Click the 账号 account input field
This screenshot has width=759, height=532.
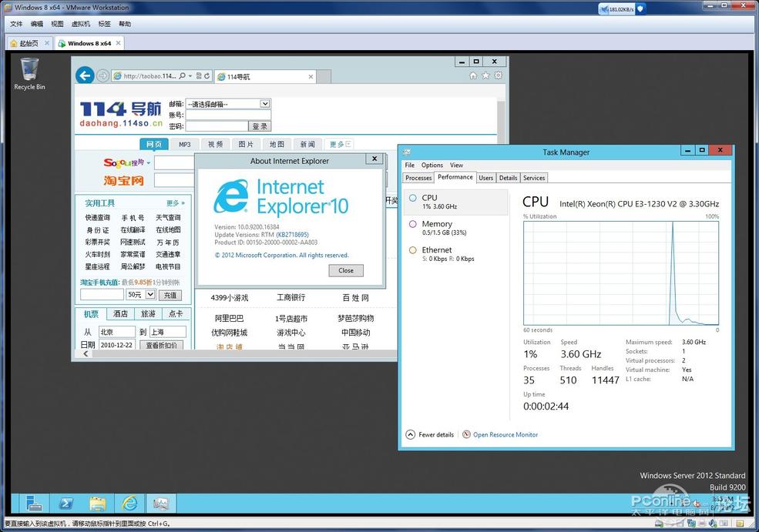(228, 115)
